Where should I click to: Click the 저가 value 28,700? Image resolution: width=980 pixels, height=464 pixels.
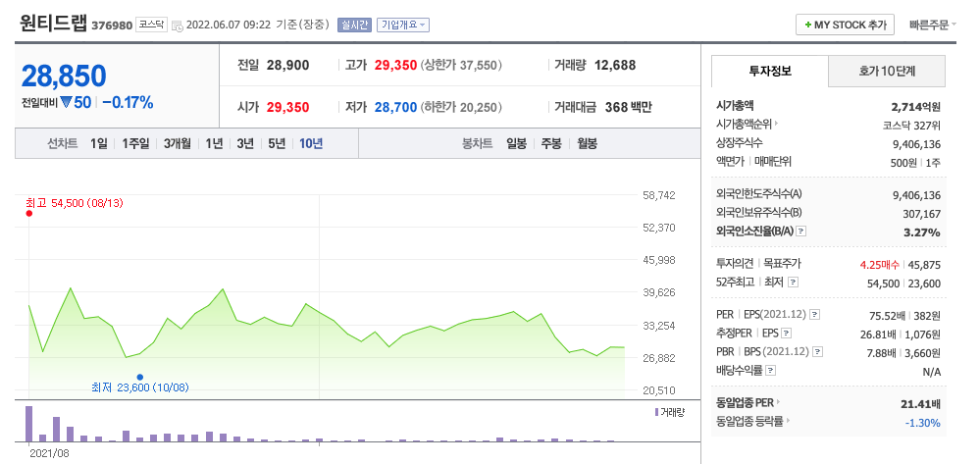395,107
